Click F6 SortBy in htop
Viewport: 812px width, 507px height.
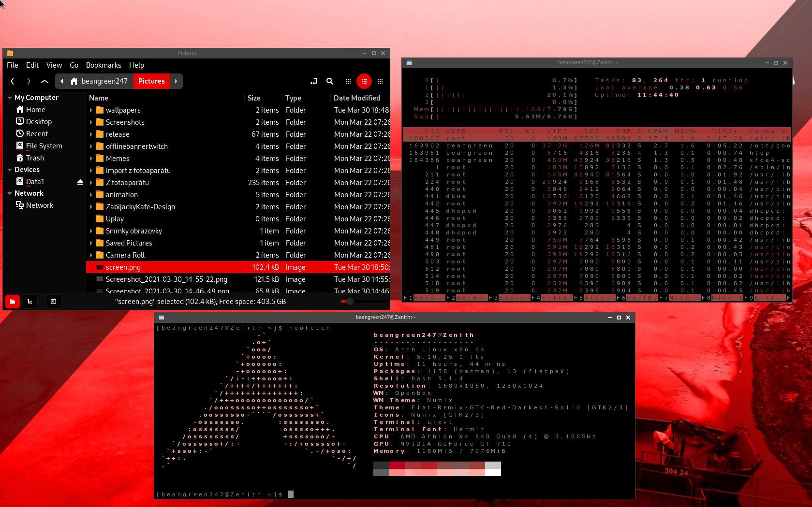pyautogui.click(x=637, y=298)
